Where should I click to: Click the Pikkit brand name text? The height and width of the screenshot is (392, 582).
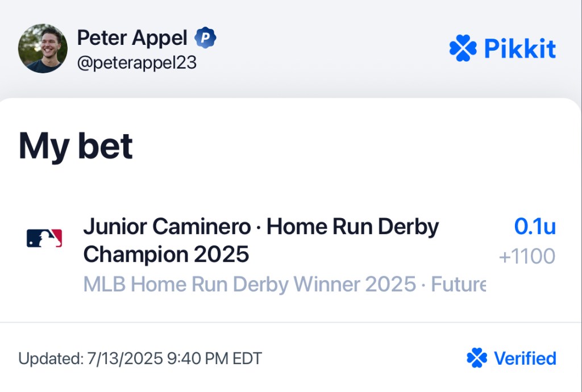[520, 49]
